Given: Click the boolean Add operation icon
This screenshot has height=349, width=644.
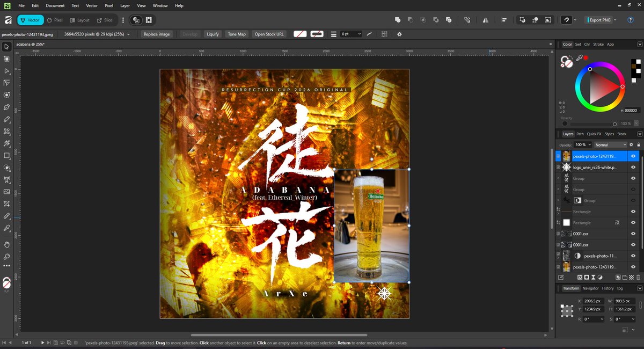Looking at the screenshot, I should point(398,20).
